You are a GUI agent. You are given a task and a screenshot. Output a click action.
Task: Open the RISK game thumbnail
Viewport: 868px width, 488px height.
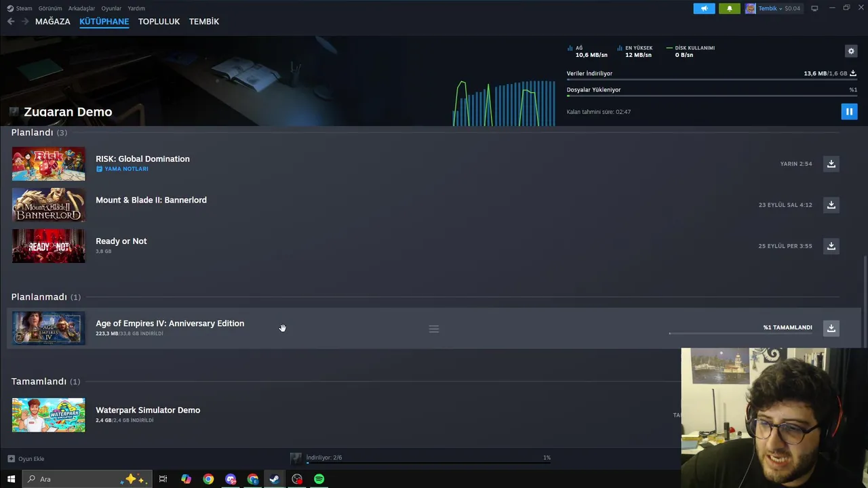(x=49, y=164)
